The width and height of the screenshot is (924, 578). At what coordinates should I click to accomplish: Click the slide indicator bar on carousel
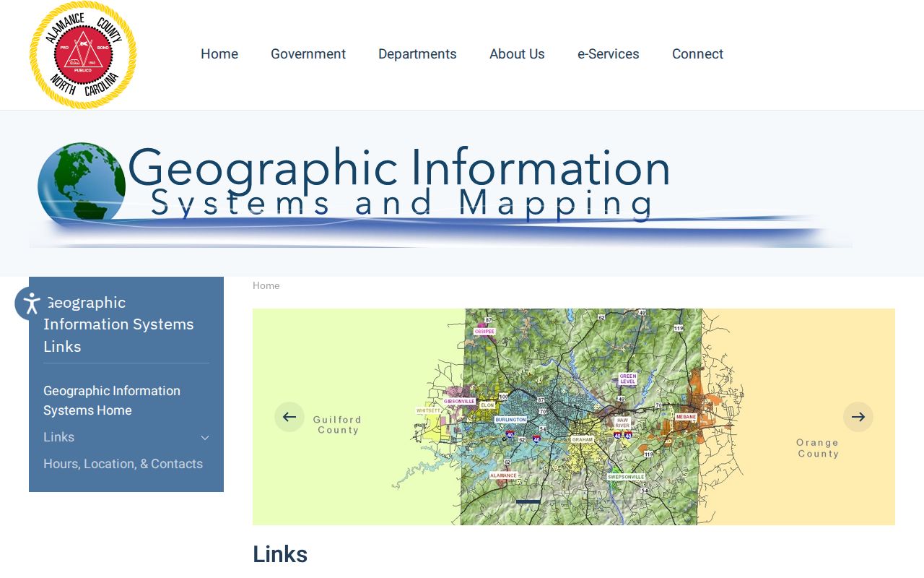pyautogui.click(x=528, y=501)
